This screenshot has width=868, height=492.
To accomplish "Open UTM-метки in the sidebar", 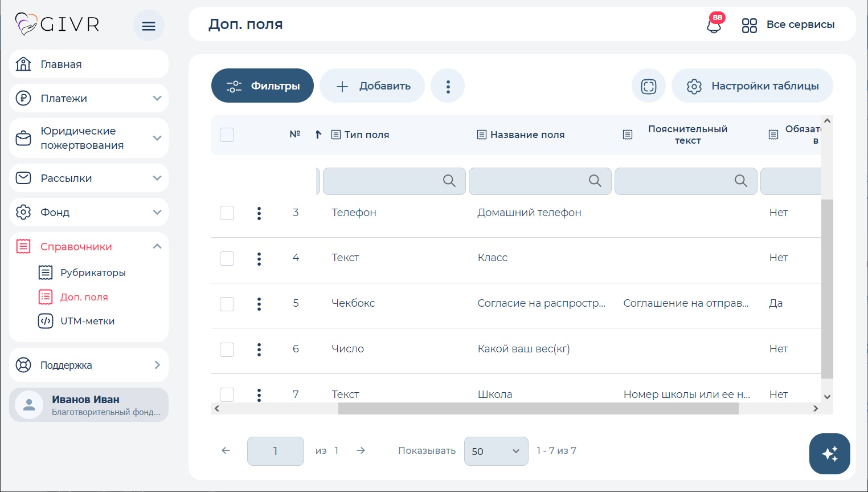I will click(76, 321).
